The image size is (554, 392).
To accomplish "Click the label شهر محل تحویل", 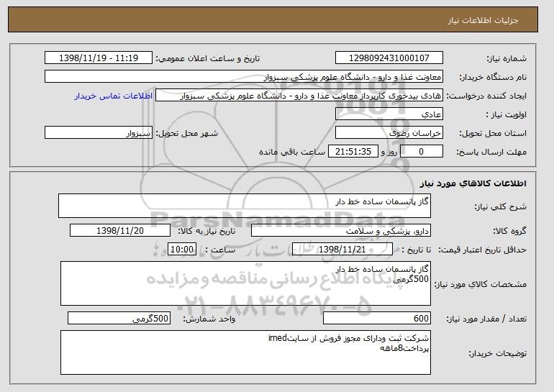I will (187, 134).
